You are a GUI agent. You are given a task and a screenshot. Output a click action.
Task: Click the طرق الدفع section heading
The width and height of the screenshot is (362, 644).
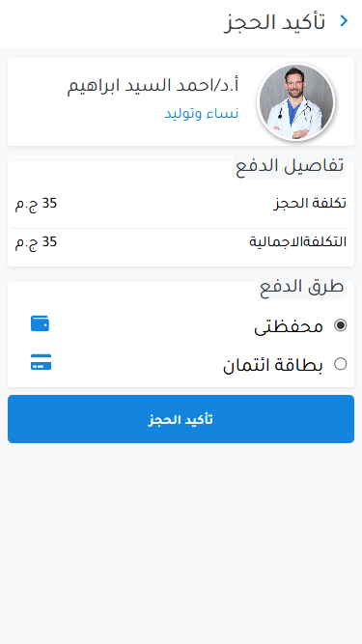point(301,286)
